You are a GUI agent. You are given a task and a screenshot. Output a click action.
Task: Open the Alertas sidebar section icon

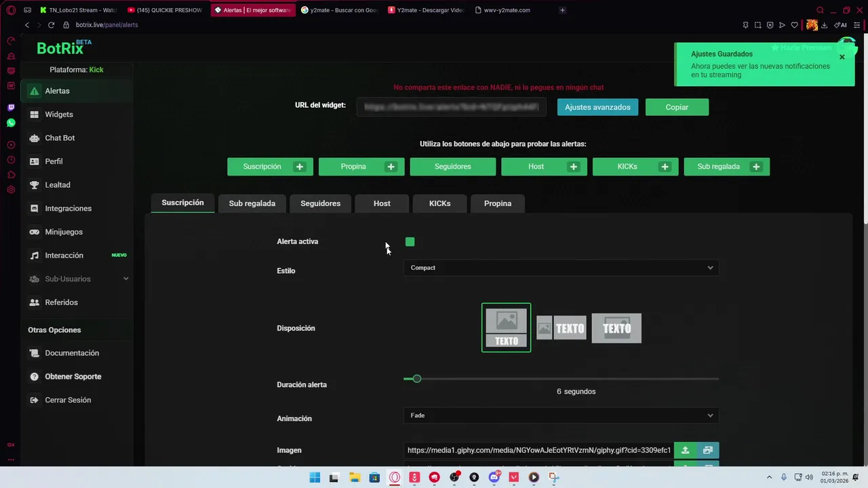[34, 91]
